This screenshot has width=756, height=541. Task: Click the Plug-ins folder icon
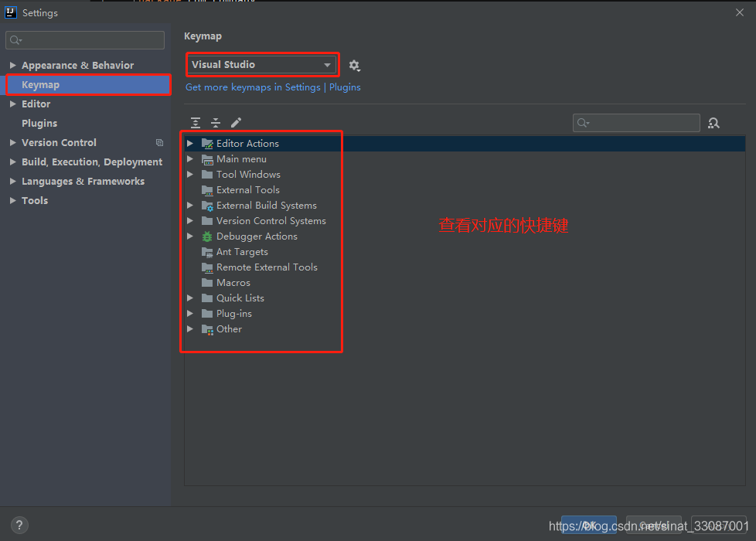tap(207, 314)
